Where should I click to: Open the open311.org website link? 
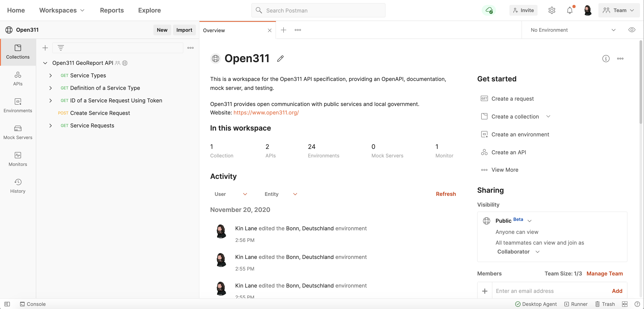coord(266,112)
